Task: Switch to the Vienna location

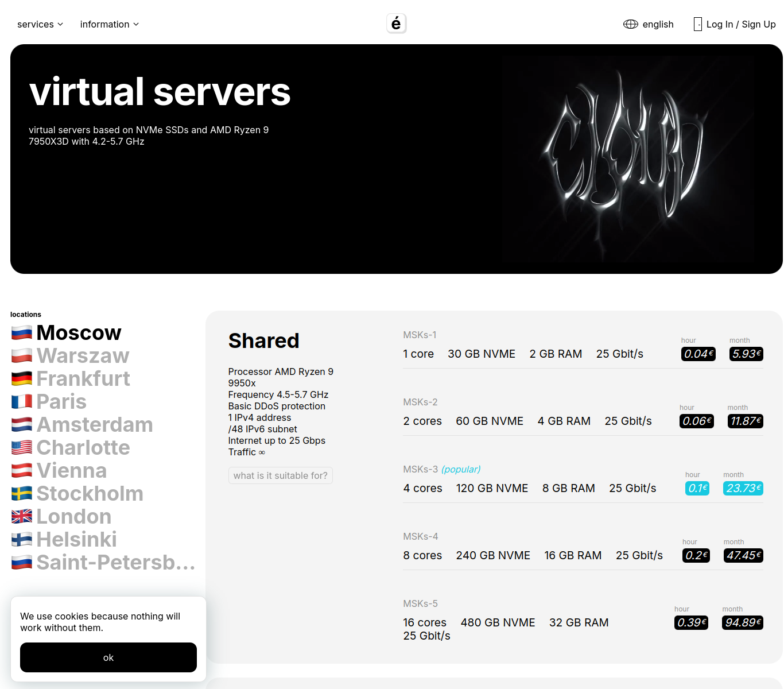Action: click(72, 471)
